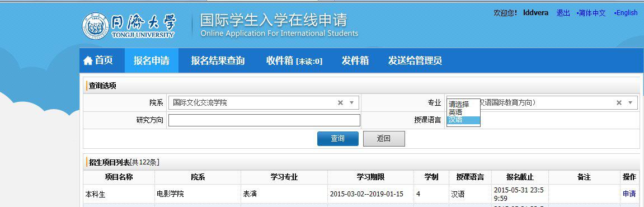Click the 项目名称 column header

click(119, 177)
